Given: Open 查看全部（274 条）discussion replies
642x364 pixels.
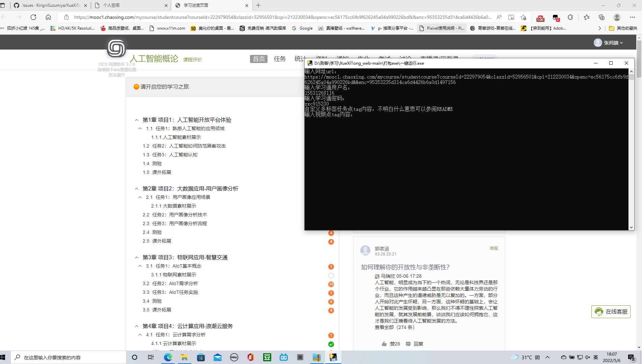Looking at the screenshot, I should coord(394,327).
